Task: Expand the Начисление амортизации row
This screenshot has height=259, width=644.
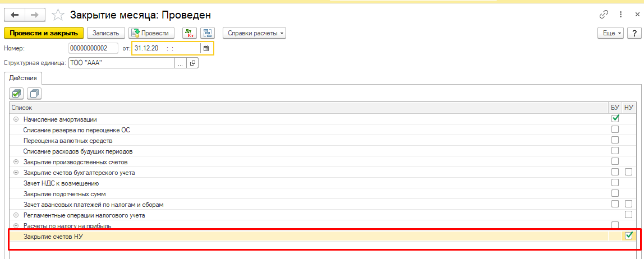Action: [16, 119]
